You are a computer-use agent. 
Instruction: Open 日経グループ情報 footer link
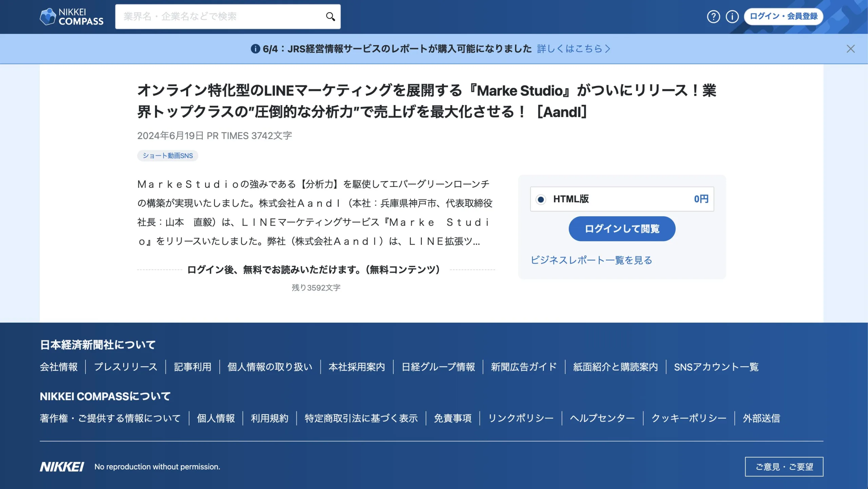click(x=438, y=367)
